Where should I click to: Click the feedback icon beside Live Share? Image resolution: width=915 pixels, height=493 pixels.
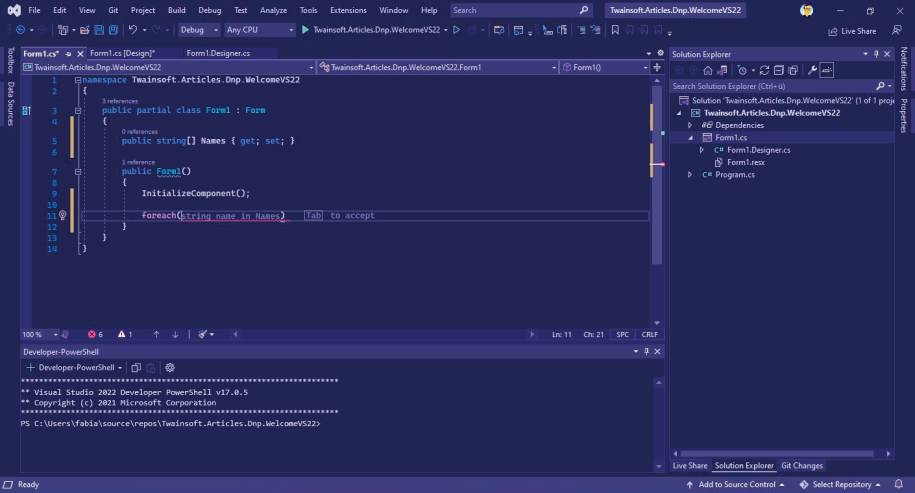896,30
